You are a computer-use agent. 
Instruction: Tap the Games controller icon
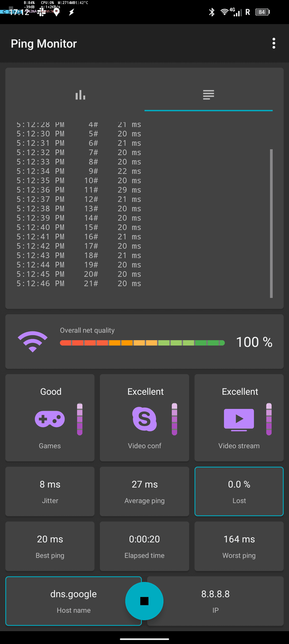pyautogui.click(x=50, y=419)
